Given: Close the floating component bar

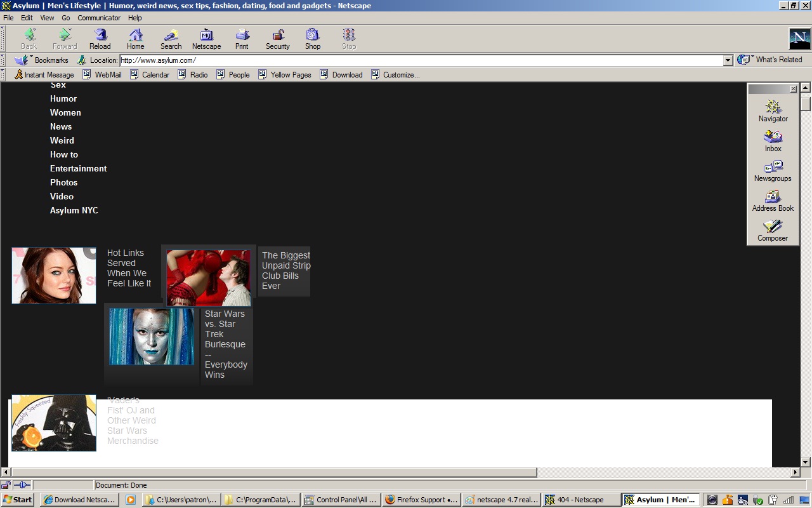Looking at the screenshot, I should pos(793,89).
